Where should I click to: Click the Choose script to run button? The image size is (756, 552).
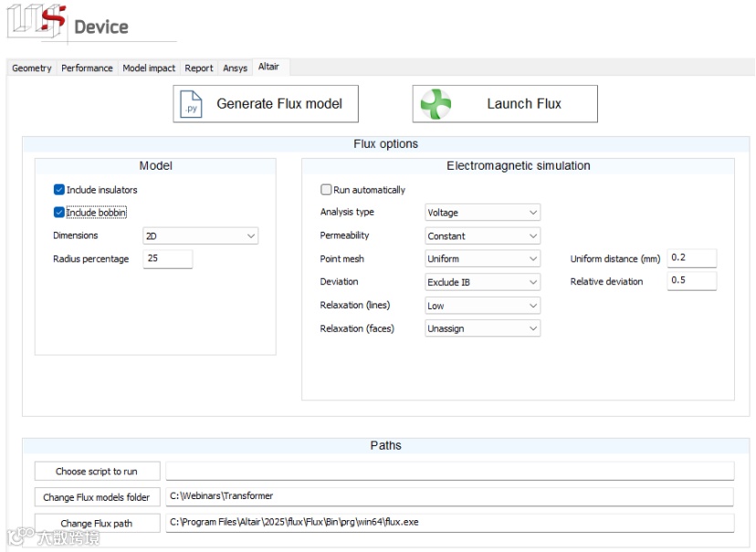click(97, 472)
